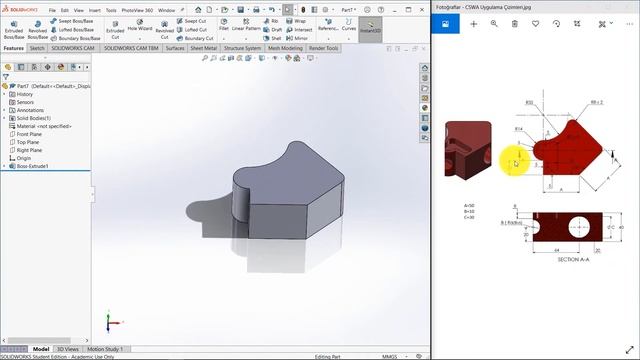Select the Intersect feature
The height and width of the screenshot is (360, 640).
point(299,30)
